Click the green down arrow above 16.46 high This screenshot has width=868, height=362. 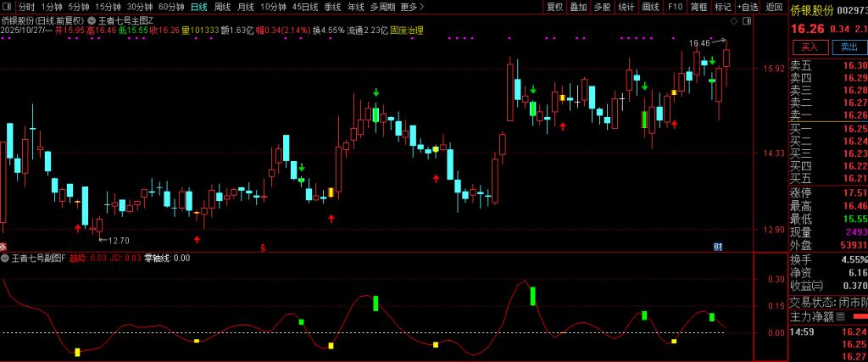[713, 60]
